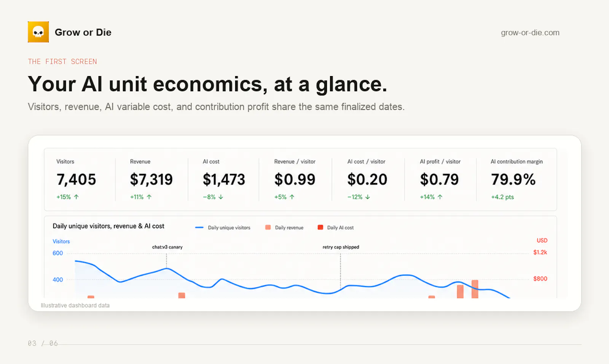The width and height of the screenshot is (609, 364).
Task: Click the Revenue +11% up arrow
Action: tap(149, 197)
